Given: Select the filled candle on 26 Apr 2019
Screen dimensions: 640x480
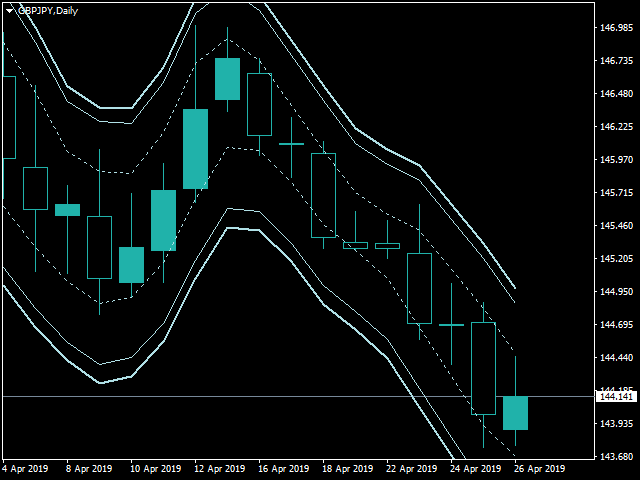Looking at the screenshot, I should point(516,413).
